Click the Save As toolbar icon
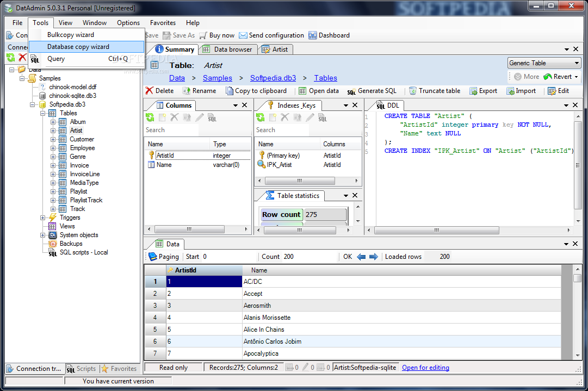Image resolution: width=588 pixels, height=391 pixels. [x=166, y=35]
